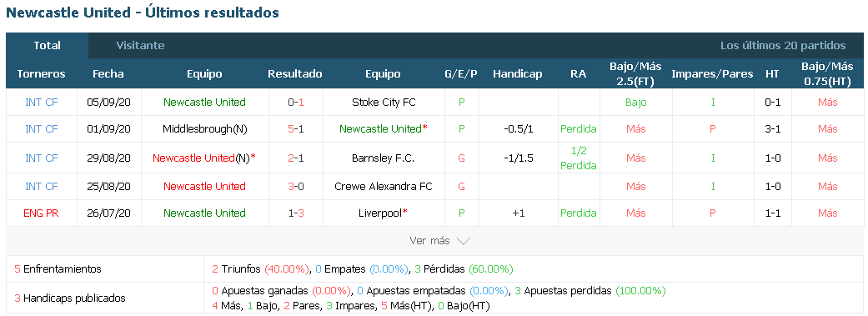868x316 pixels.
Task: Select Crewe Alexandra FC link
Action: (x=383, y=187)
